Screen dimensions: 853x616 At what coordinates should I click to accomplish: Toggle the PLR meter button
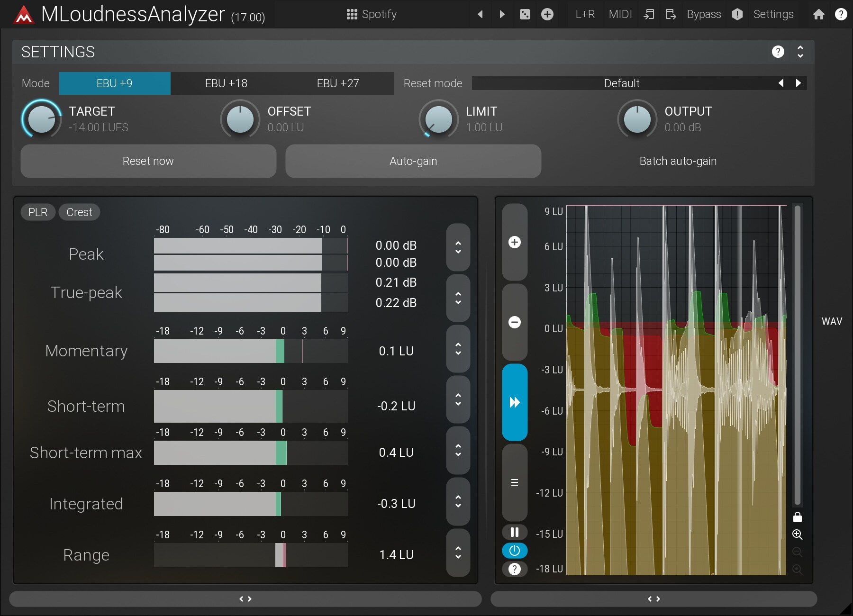click(38, 212)
